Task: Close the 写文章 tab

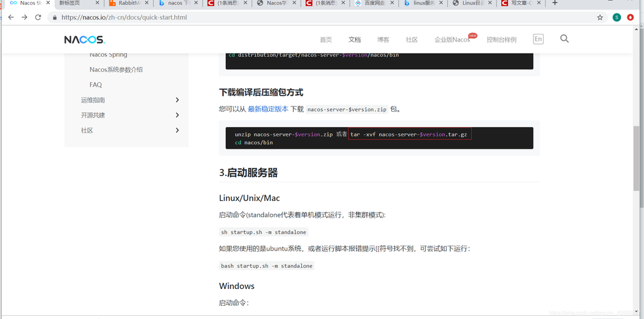Action: (539, 3)
